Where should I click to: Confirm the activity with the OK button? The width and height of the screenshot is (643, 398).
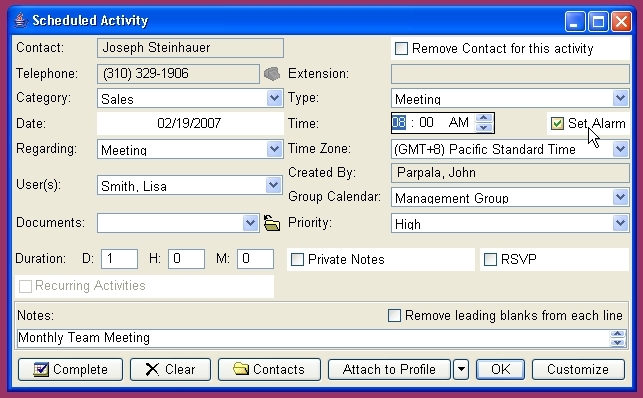[500, 369]
